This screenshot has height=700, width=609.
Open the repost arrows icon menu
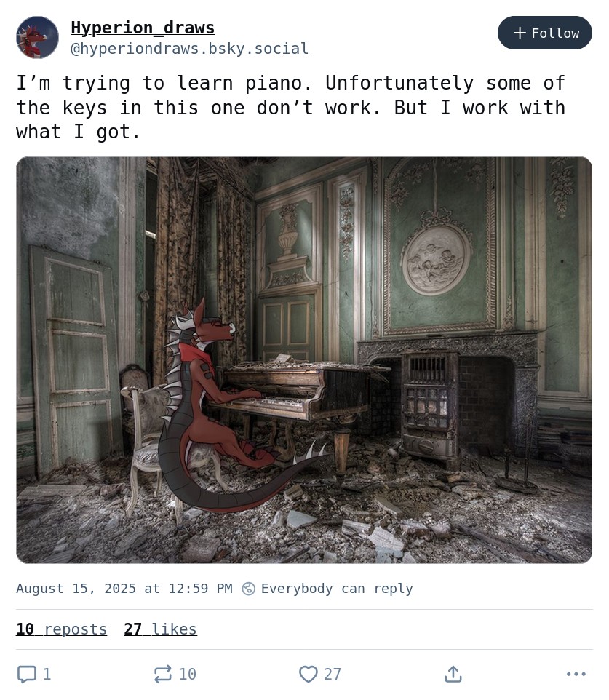pyautogui.click(x=162, y=674)
